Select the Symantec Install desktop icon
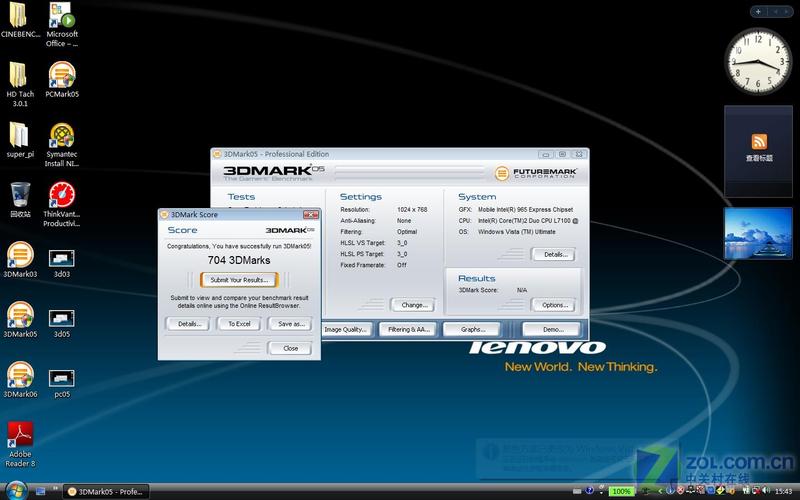This screenshot has height=500, width=800. click(x=62, y=144)
